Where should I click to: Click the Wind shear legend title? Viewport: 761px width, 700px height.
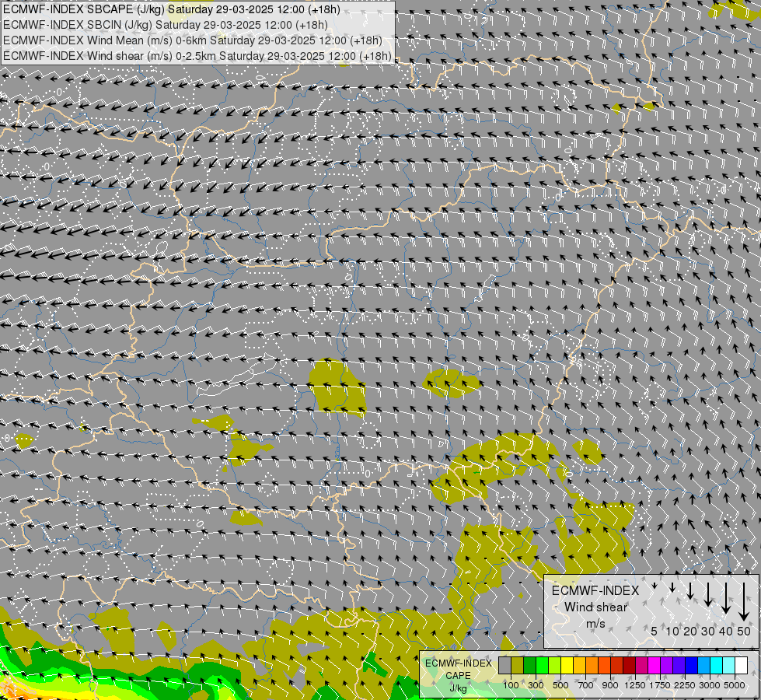tap(596, 607)
